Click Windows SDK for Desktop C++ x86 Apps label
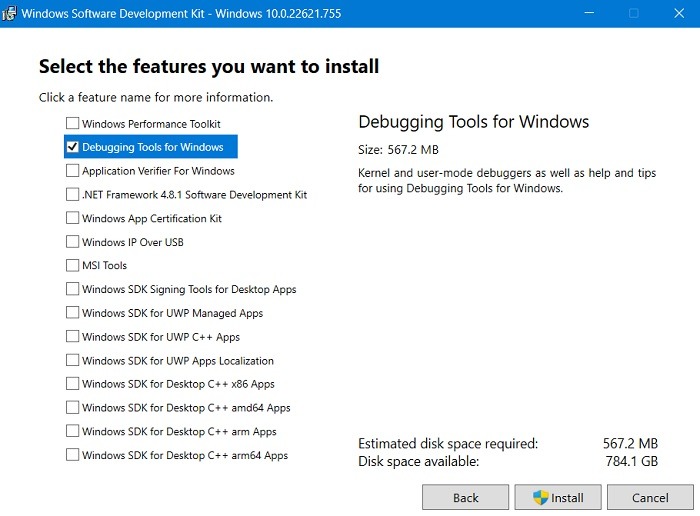700x516 pixels. tap(178, 384)
